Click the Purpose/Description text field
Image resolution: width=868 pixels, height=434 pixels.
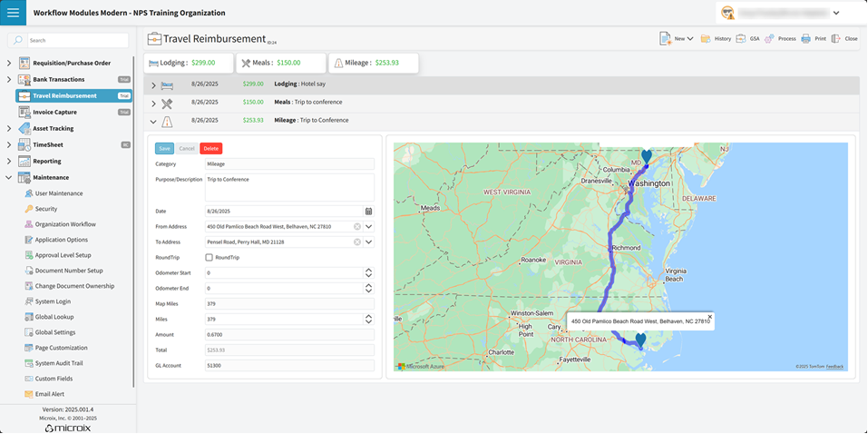pos(289,187)
